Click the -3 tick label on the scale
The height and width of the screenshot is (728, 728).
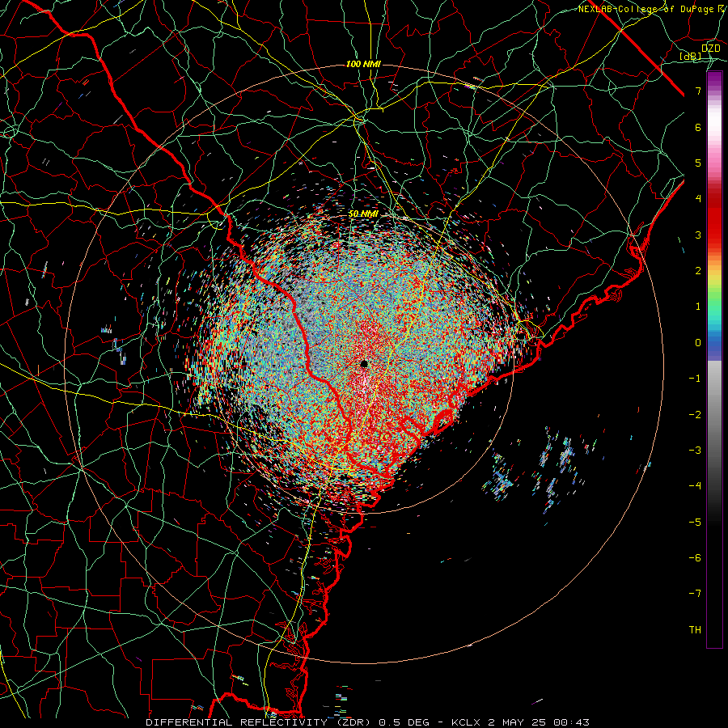click(695, 451)
